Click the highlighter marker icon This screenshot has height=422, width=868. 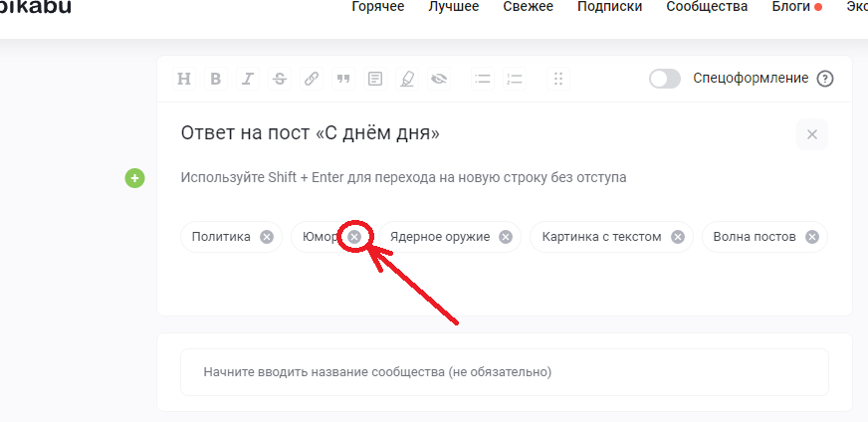(407, 80)
